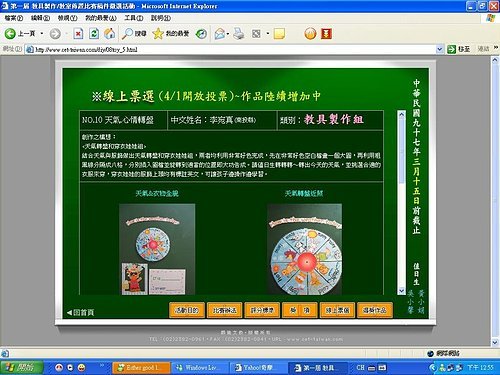This screenshot has height=375, width=500.
Task: Open the 編輯 (Edit) menu
Action: (40, 18)
